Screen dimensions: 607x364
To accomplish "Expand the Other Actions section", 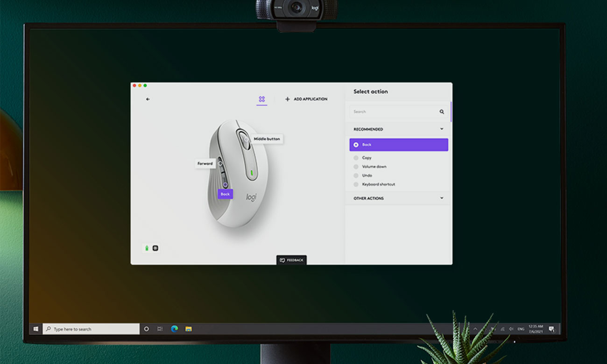I will click(442, 198).
